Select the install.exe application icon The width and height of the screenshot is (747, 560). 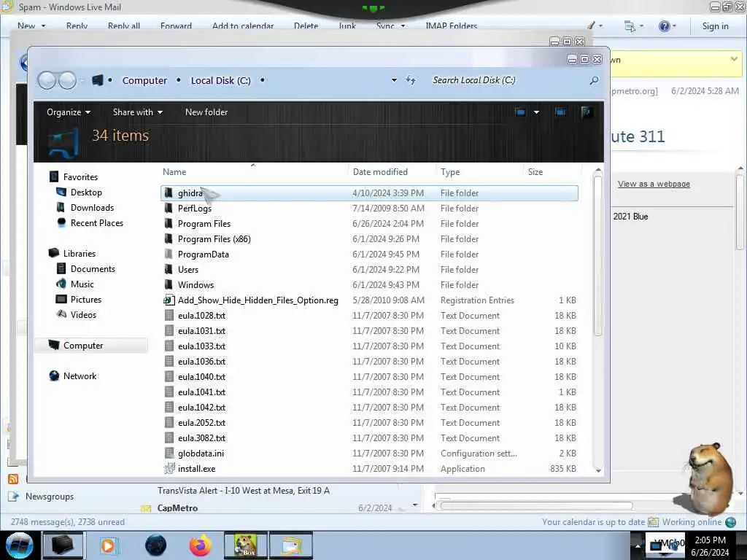pyautogui.click(x=169, y=469)
